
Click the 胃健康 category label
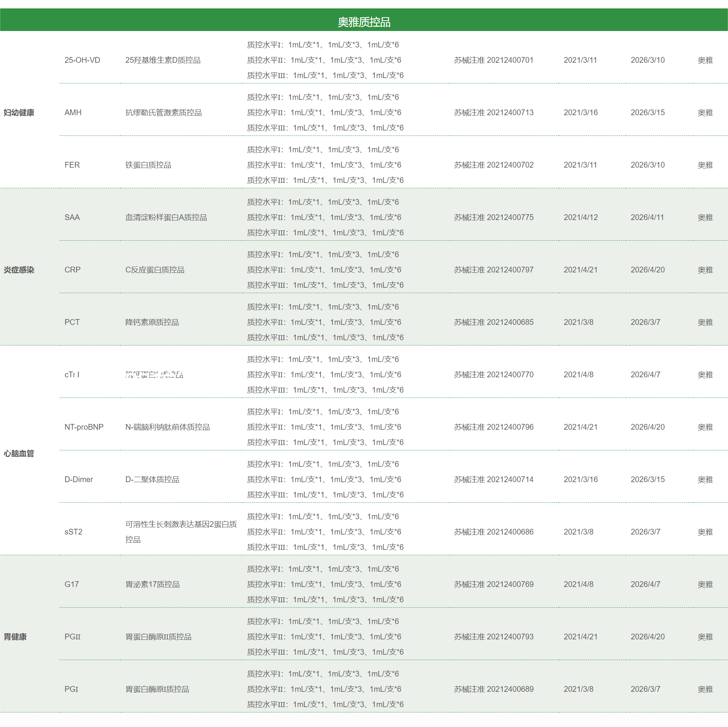(15, 637)
